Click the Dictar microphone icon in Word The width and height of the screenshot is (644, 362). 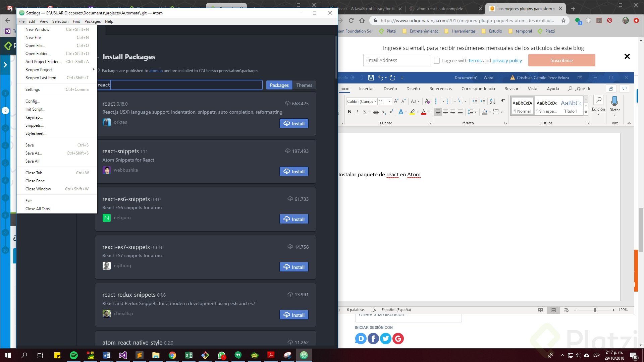click(x=614, y=101)
